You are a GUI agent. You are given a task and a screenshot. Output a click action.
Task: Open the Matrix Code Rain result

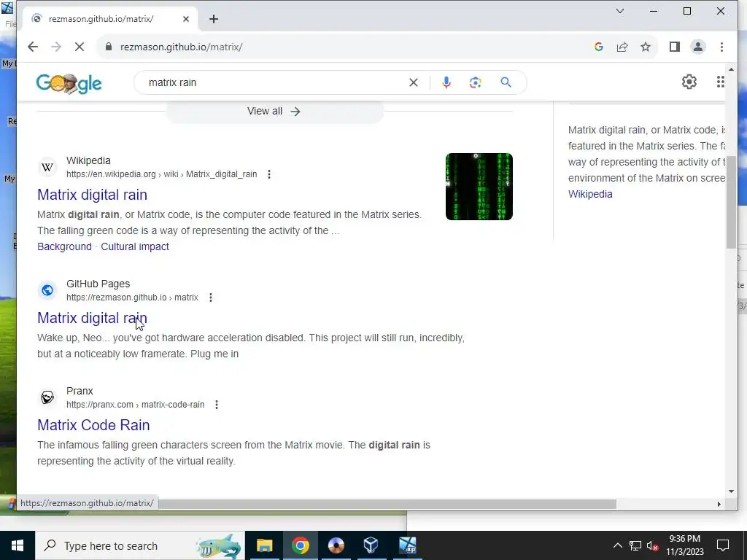pyautogui.click(x=93, y=425)
